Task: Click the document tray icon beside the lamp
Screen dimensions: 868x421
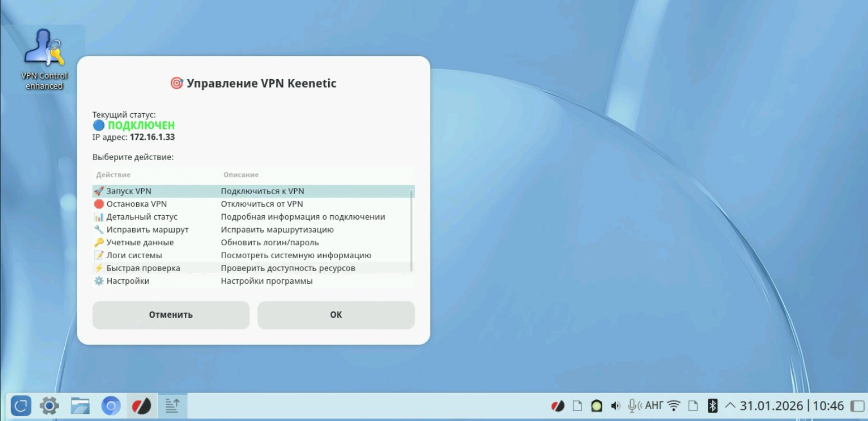Action: click(x=577, y=406)
